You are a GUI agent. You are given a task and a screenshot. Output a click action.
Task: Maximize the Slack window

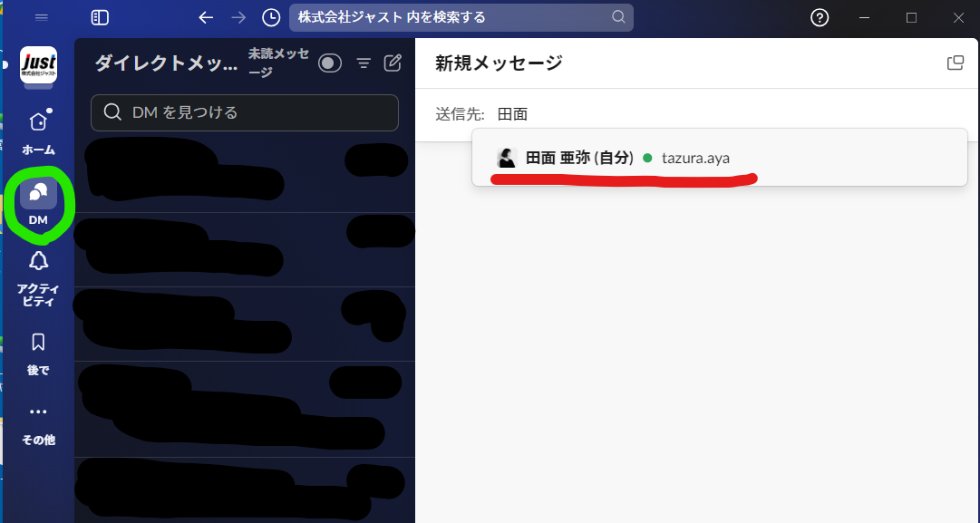point(911,17)
